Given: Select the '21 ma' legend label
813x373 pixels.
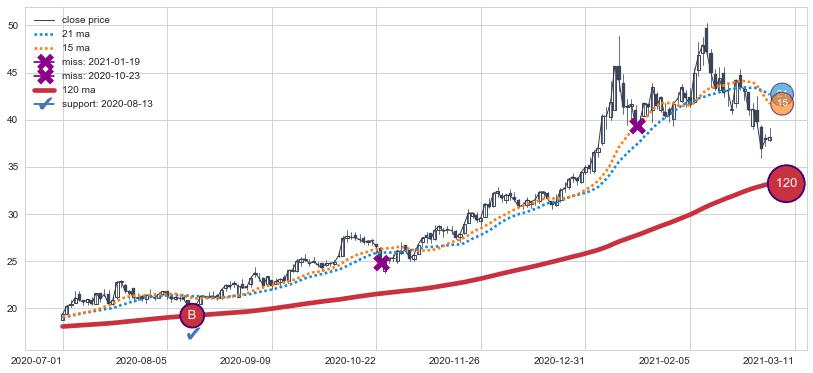Looking at the screenshot, I should (72, 34).
